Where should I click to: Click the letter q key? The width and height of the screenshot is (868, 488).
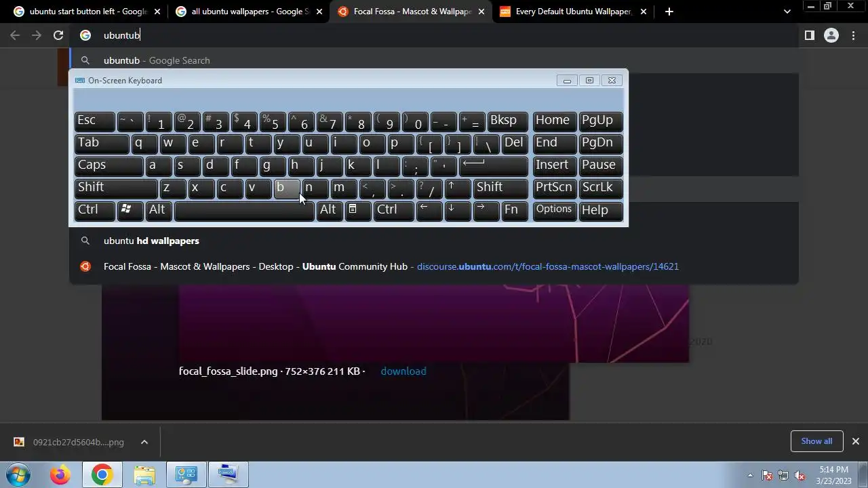144,143
